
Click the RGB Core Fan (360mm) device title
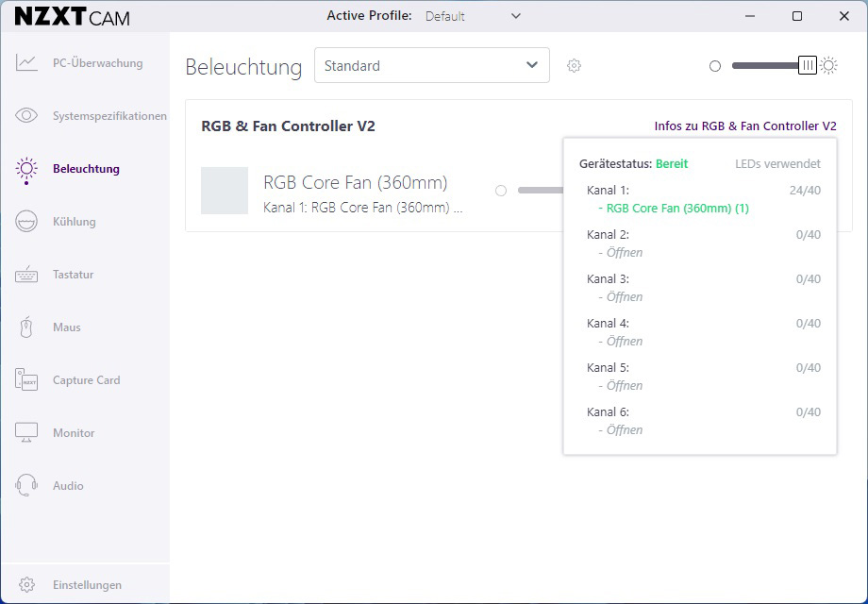click(356, 182)
